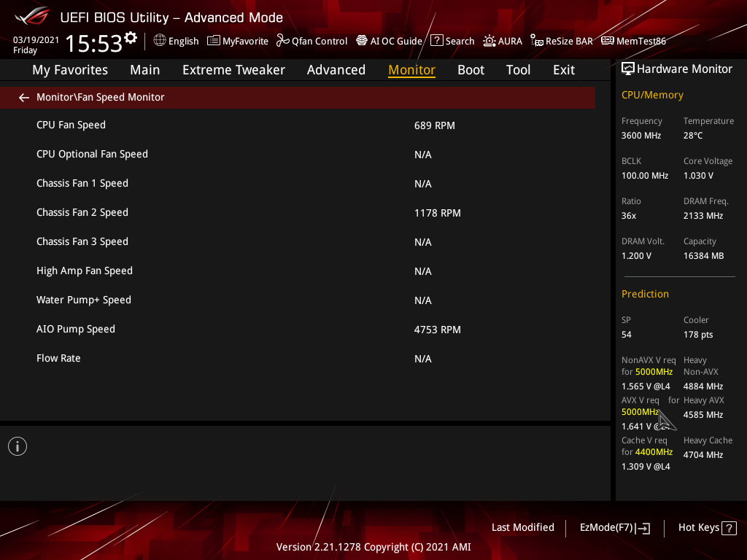Select Chassis Fan 3 Speed row

pyautogui.click(x=298, y=242)
